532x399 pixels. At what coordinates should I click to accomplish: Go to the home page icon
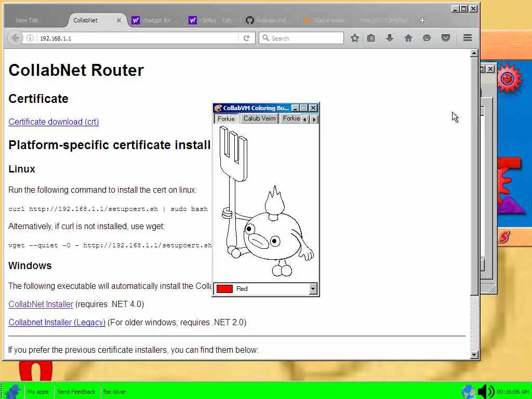(408, 38)
